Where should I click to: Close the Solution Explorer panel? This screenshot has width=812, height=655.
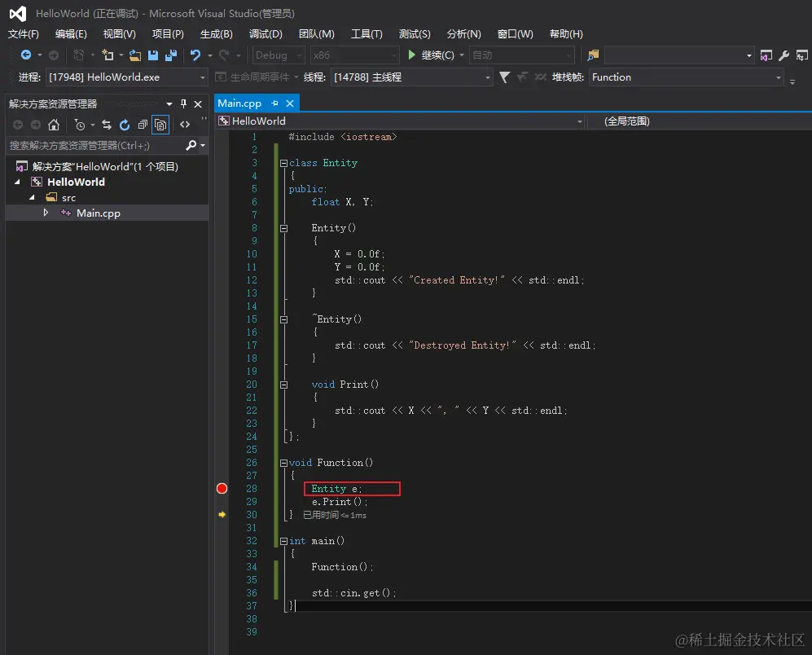click(198, 104)
